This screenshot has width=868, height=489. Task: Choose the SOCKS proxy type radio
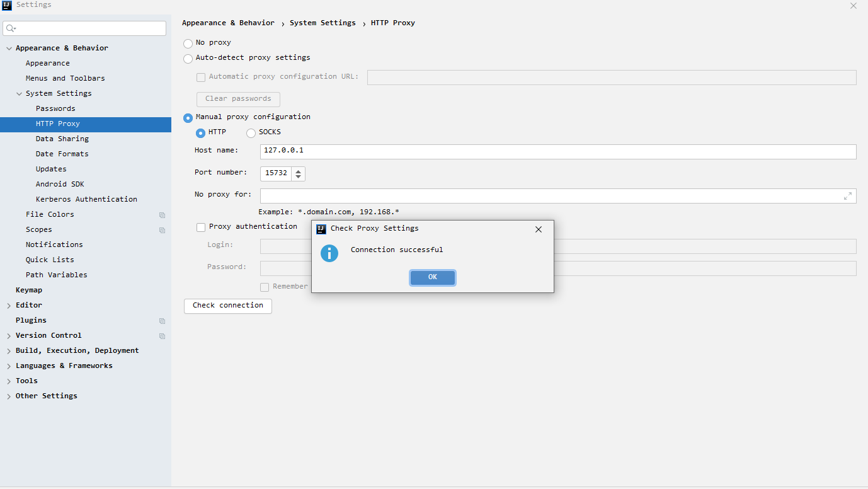(x=251, y=133)
